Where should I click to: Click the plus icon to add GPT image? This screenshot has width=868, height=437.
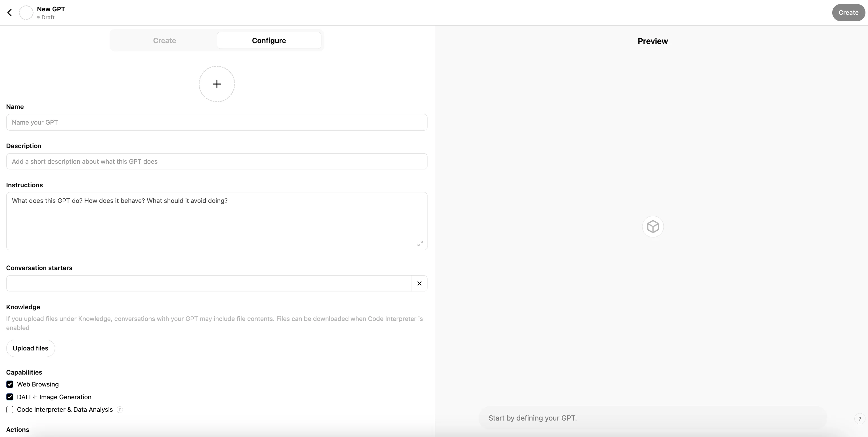tap(217, 84)
